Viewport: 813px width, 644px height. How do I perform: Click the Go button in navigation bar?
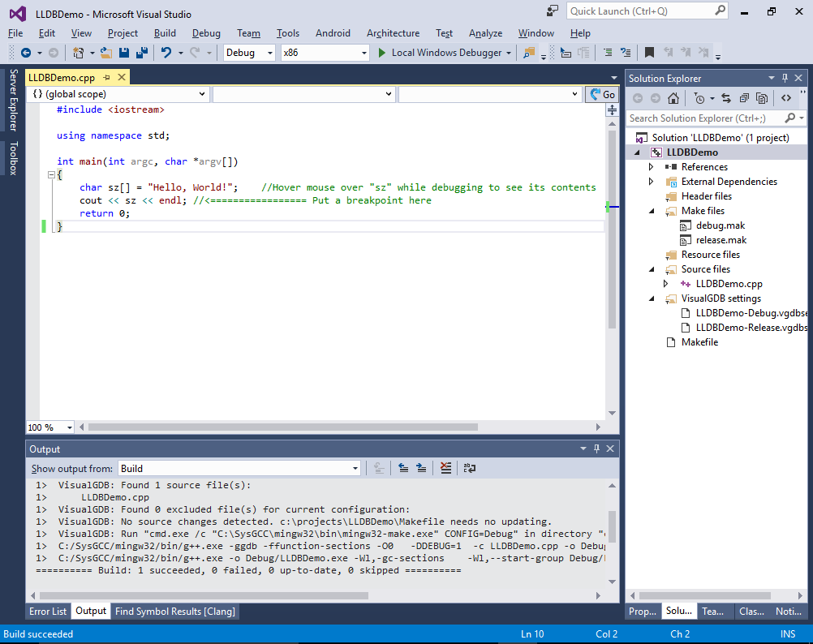click(x=603, y=94)
